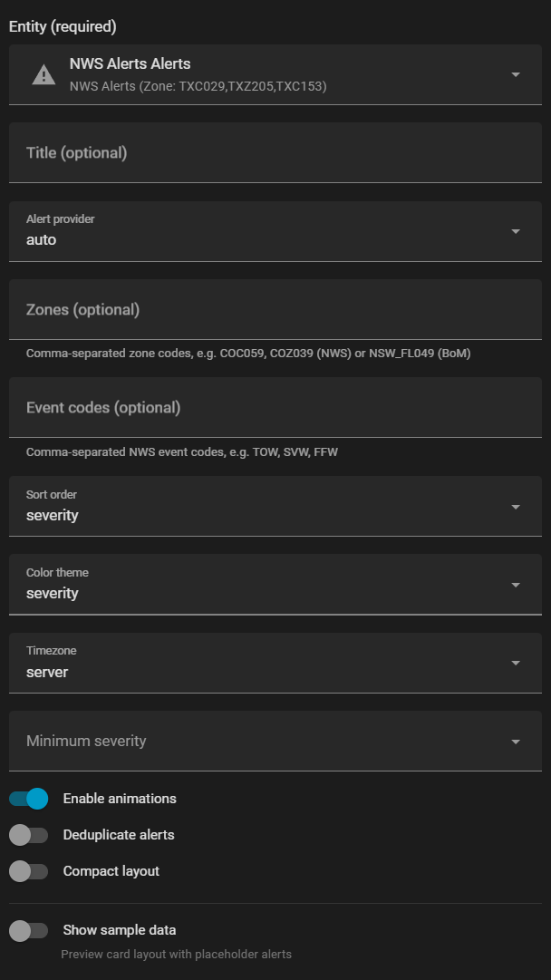Disable the Enable animations toggle
551x980 pixels.
click(28, 799)
